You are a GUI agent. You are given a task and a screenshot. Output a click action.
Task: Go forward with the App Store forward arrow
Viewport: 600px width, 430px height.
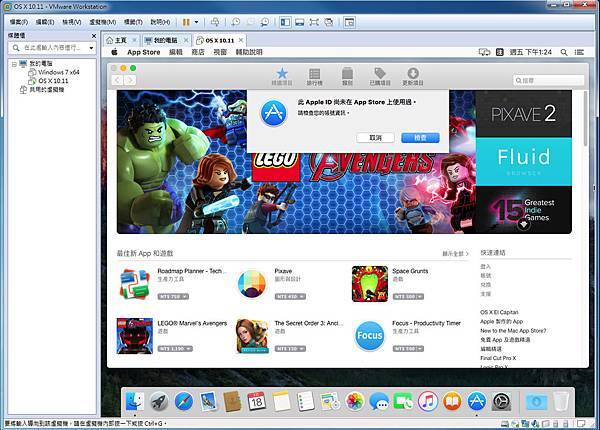click(x=130, y=80)
